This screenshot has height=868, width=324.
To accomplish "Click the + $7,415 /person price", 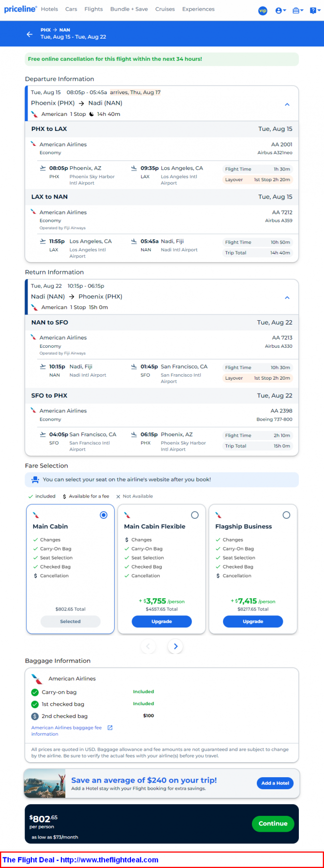I will coord(253,601).
